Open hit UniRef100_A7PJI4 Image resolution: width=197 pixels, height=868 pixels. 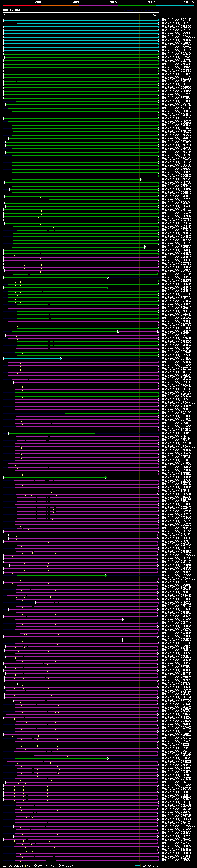[177, 436]
